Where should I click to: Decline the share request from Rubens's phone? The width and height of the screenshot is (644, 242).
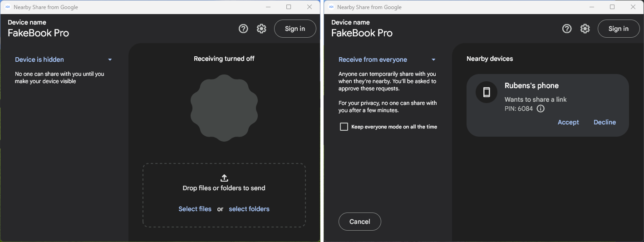click(605, 122)
